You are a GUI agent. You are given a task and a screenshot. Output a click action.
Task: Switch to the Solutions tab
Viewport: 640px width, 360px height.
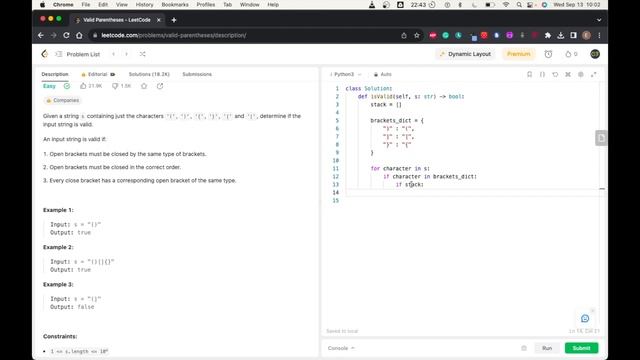click(149, 74)
